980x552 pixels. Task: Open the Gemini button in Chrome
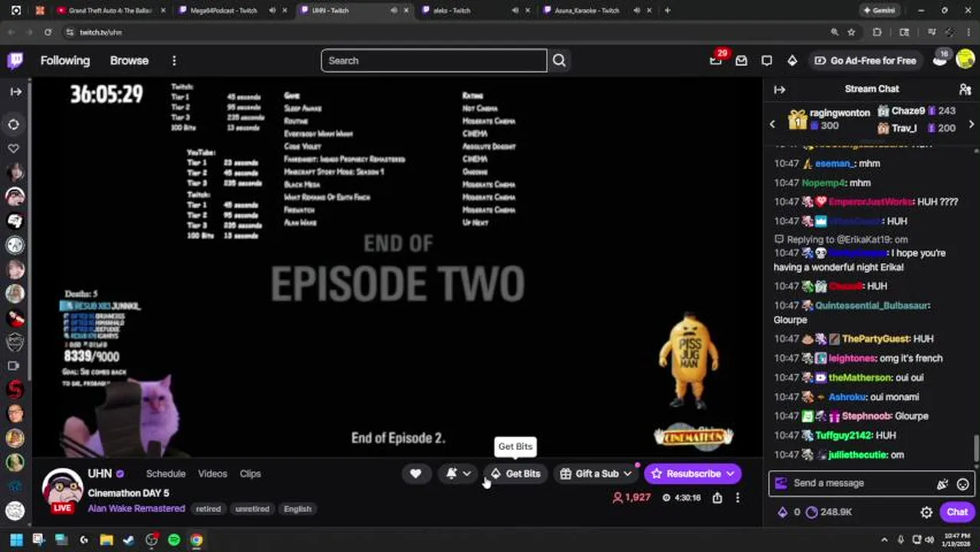879,11
